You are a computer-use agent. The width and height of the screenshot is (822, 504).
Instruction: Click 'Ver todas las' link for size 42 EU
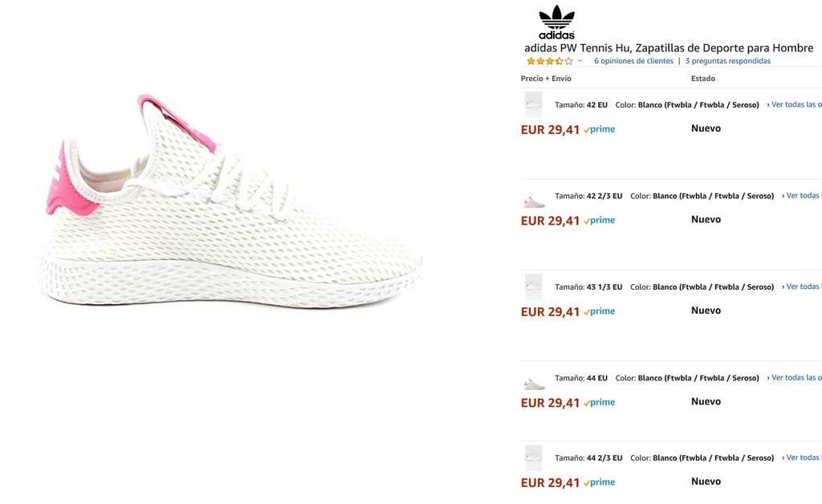click(795, 104)
